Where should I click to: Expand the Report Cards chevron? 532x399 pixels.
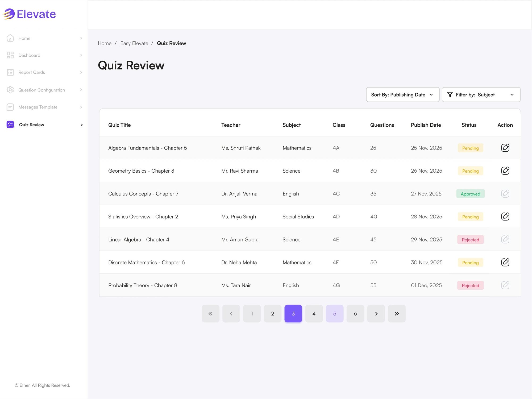81,72
